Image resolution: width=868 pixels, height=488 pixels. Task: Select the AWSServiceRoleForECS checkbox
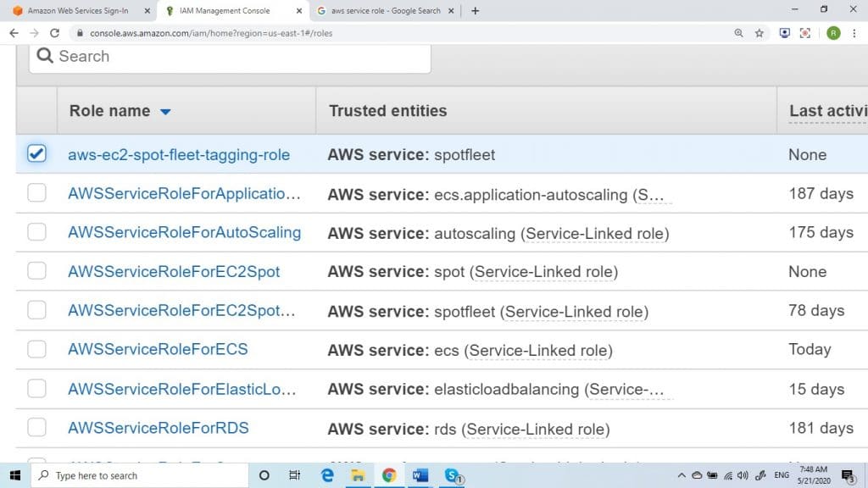36,349
